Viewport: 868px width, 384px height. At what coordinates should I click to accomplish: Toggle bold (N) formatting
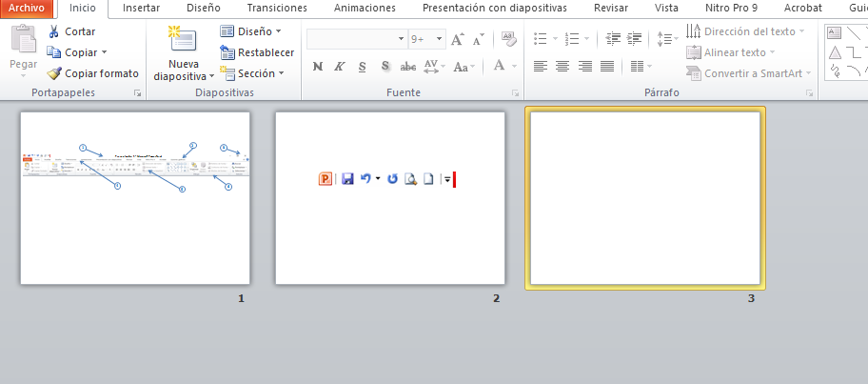(x=317, y=67)
